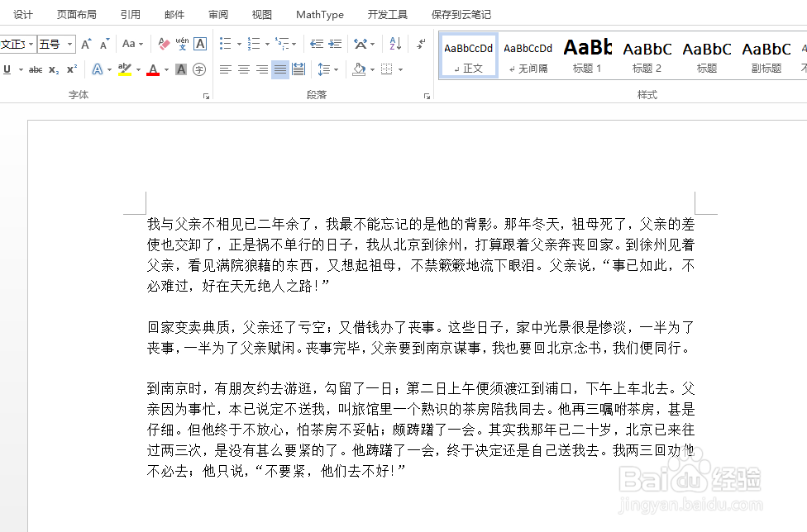Image resolution: width=807 pixels, height=532 pixels.
Task: Apply the 标题 2 heading style
Action: 647,55
